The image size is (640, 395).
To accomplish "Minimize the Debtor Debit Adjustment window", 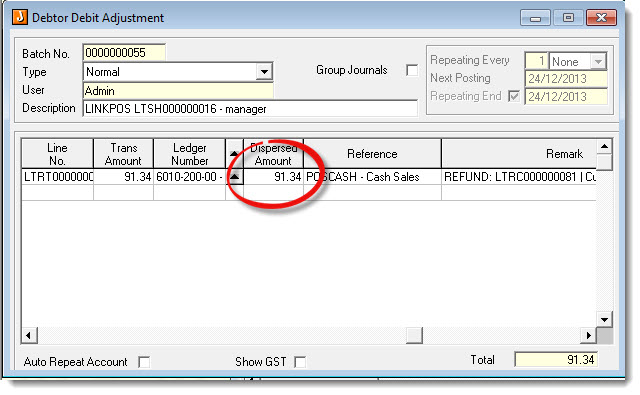I will [x=536, y=18].
